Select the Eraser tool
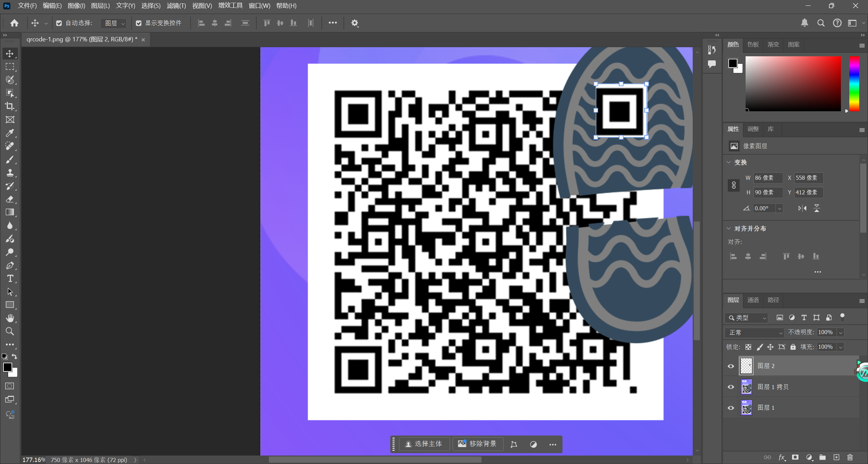Screen dimensions: 868x464 pyautogui.click(x=10, y=199)
